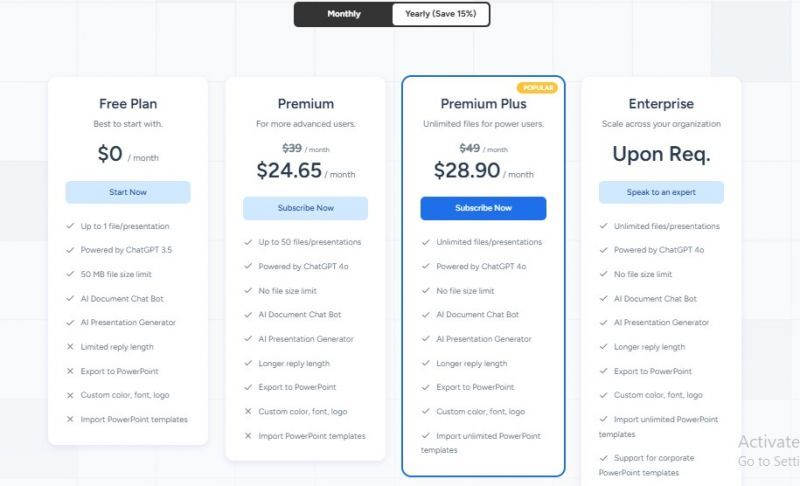
Task: Click the Enterprise plan heading
Action: click(x=661, y=104)
